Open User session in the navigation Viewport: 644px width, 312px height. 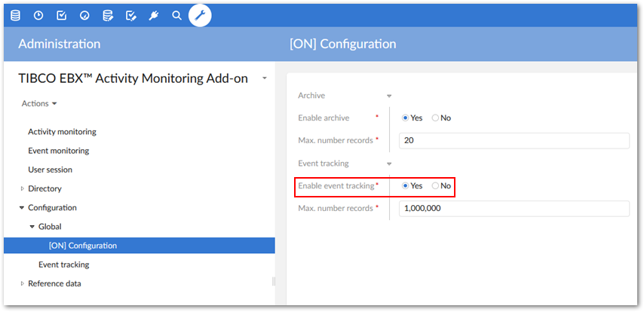50,170
